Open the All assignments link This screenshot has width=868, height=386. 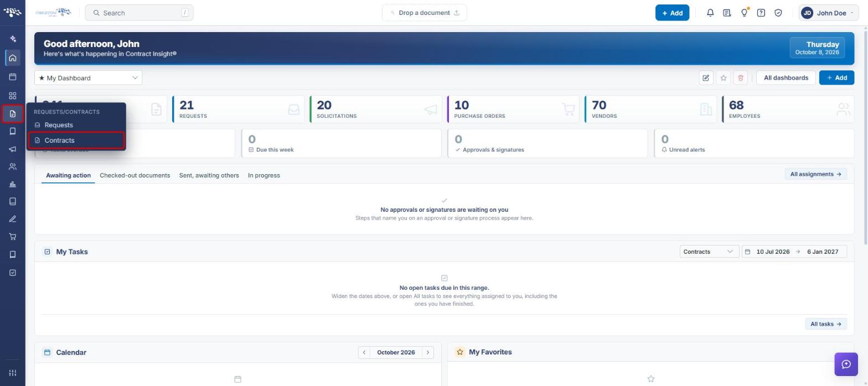point(815,174)
